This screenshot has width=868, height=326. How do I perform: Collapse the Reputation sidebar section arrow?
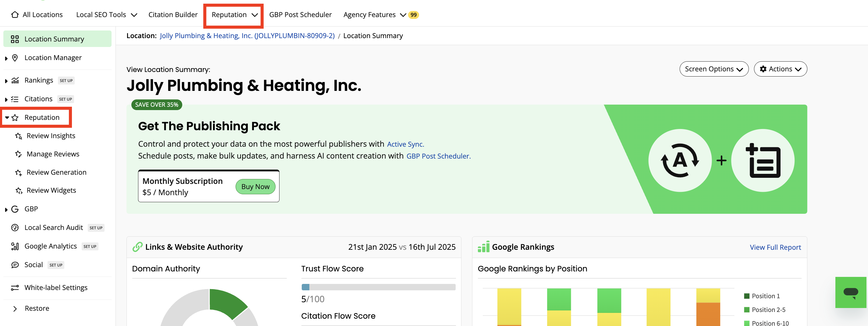7,118
